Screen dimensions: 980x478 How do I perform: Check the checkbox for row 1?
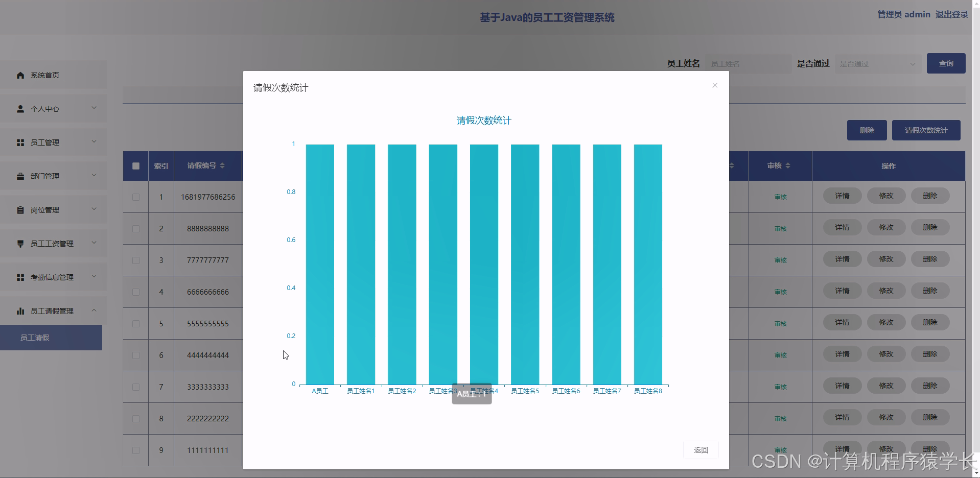tap(135, 197)
